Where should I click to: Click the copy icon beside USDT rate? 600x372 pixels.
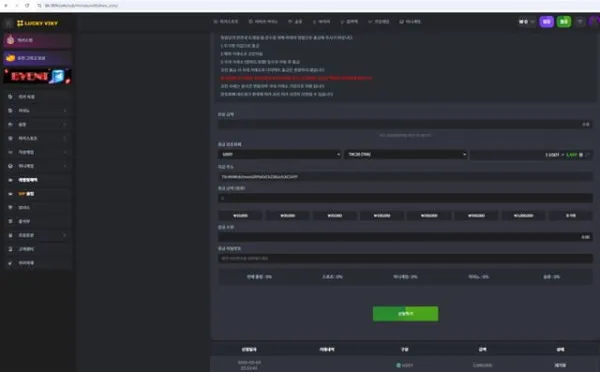click(581, 155)
